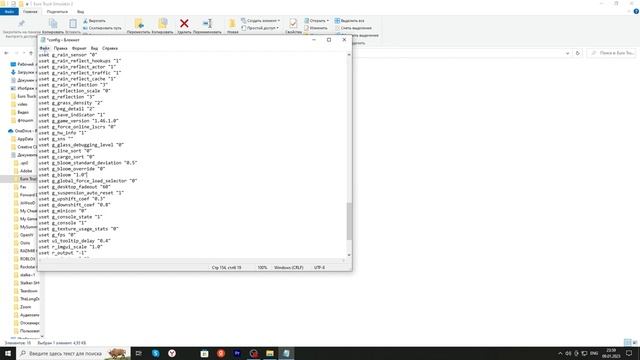Viewport: 640px width, 360px height.
Task: Open the Open (Открыть) dropdown in ribbon
Action: point(316,20)
